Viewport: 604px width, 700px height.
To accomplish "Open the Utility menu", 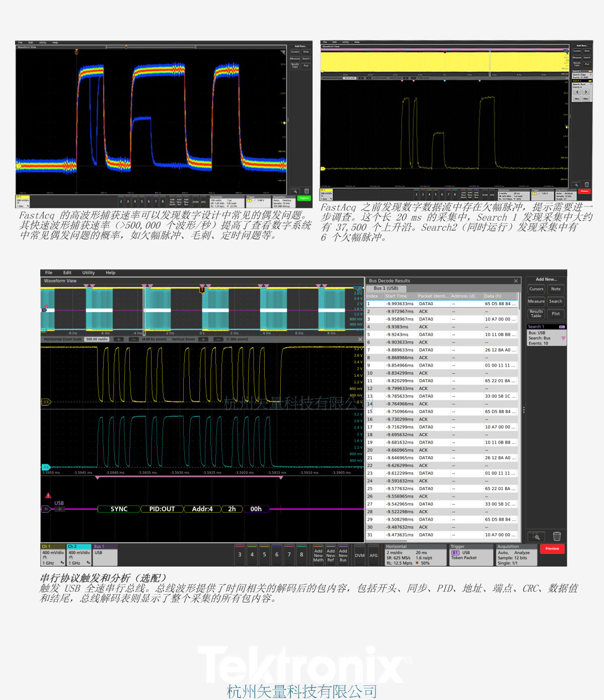I will [x=88, y=272].
